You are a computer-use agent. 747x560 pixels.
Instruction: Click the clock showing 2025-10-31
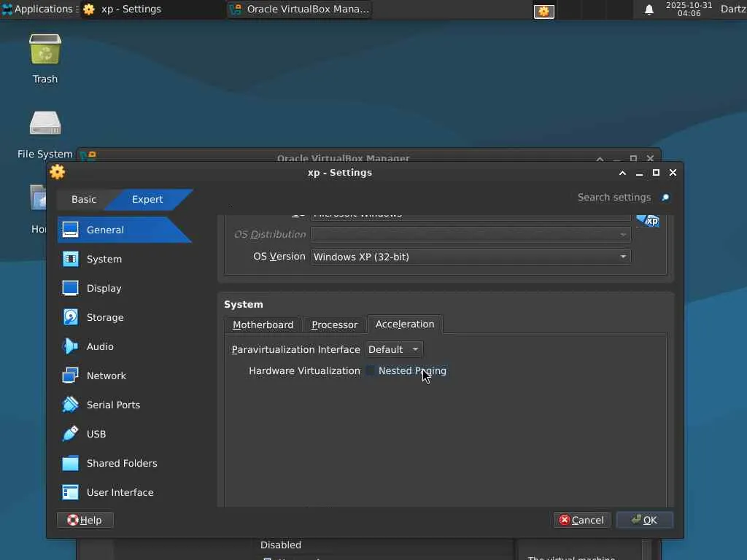689,9
